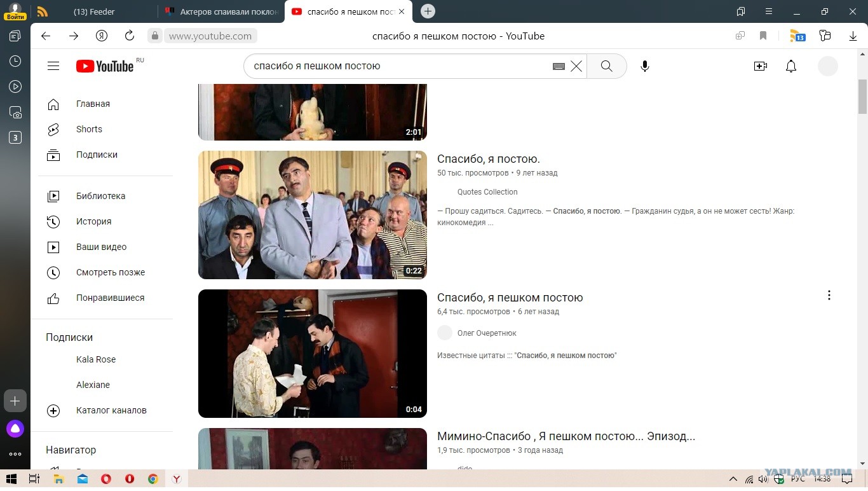Open the YouTube guide hamburger menu

pyautogui.click(x=53, y=66)
